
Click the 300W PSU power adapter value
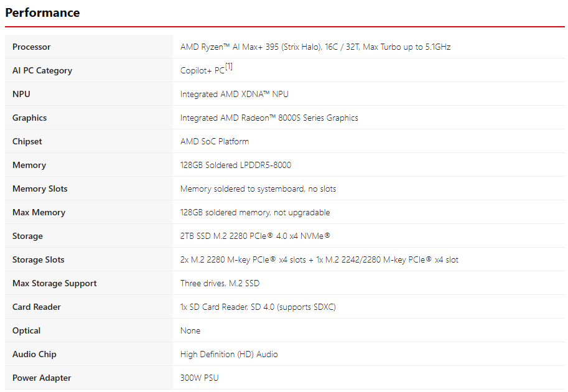(x=199, y=378)
